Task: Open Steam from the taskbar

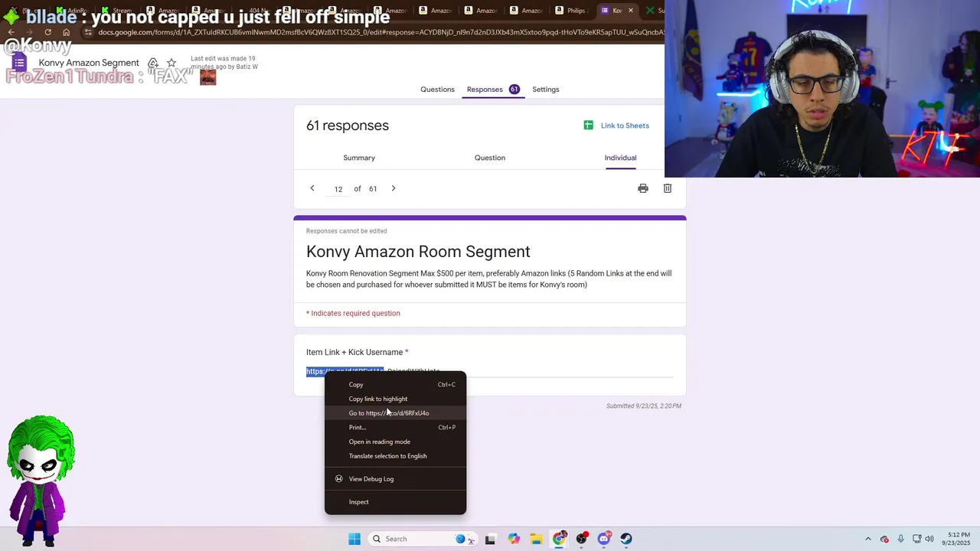Action: click(x=626, y=539)
